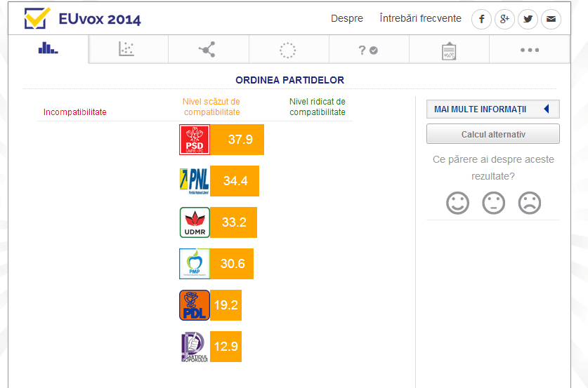This screenshot has height=388, width=588.
Task: Click the UDMR party logo
Action: tap(195, 222)
